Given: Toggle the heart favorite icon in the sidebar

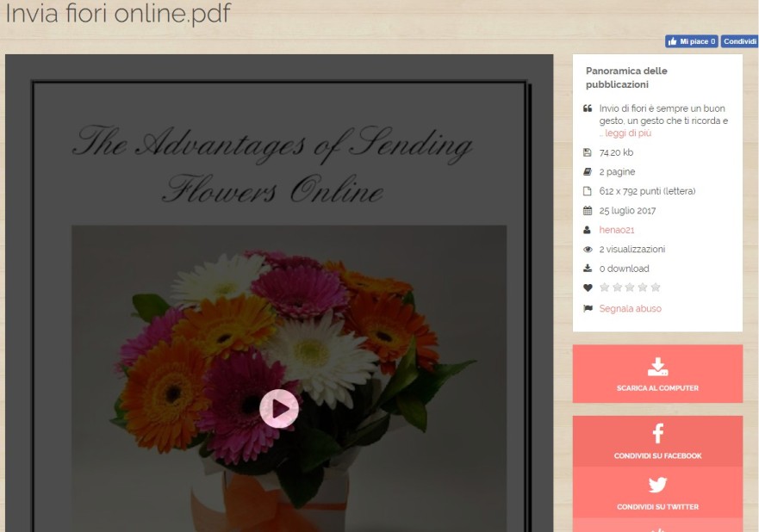Looking at the screenshot, I should [x=588, y=288].
